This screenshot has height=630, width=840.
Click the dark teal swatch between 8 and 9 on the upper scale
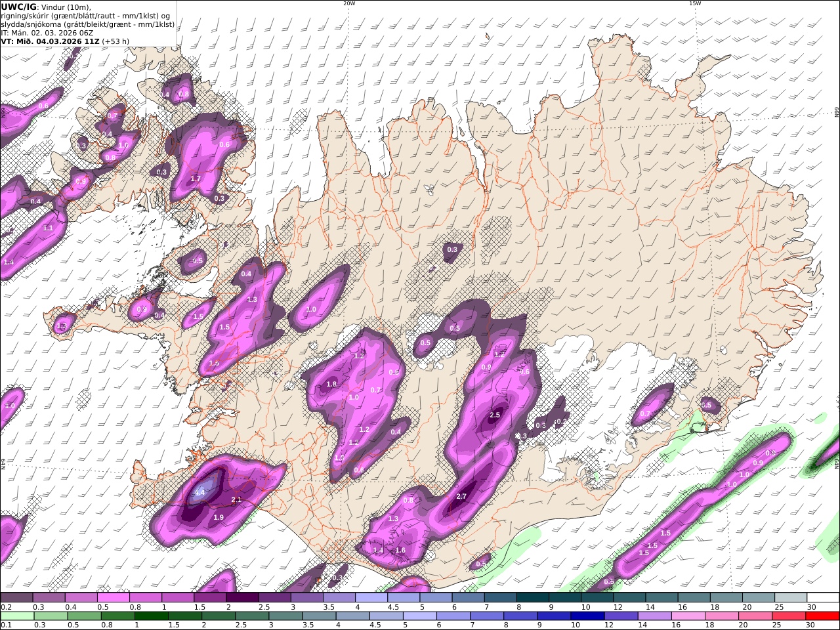(532, 598)
